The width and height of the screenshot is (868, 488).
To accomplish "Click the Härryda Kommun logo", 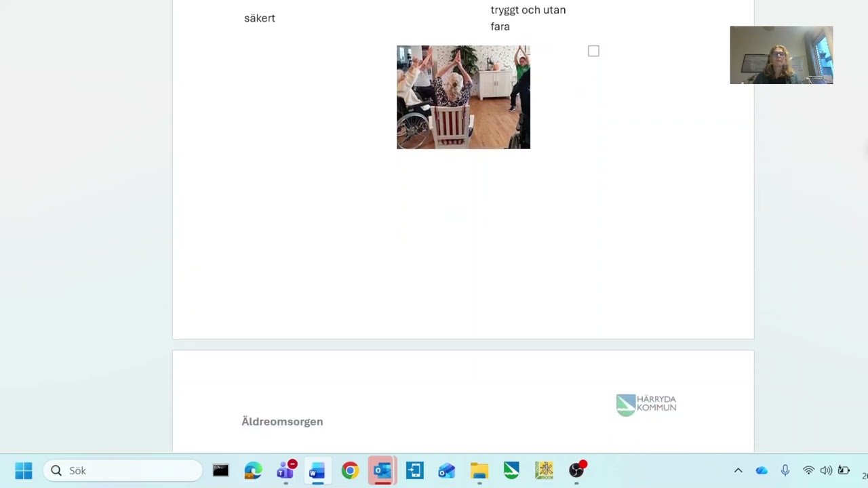I will pyautogui.click(x=646, y=405).
